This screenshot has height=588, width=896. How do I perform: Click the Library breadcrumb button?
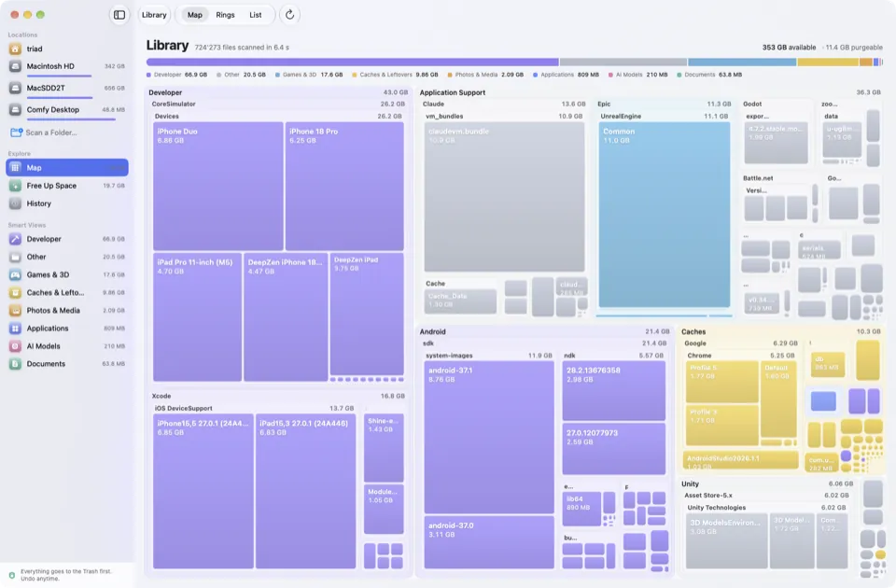point(154,15)
